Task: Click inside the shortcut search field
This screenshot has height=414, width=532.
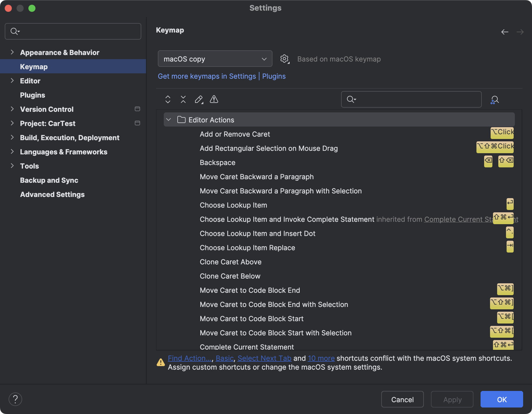Action: (411, 99)
